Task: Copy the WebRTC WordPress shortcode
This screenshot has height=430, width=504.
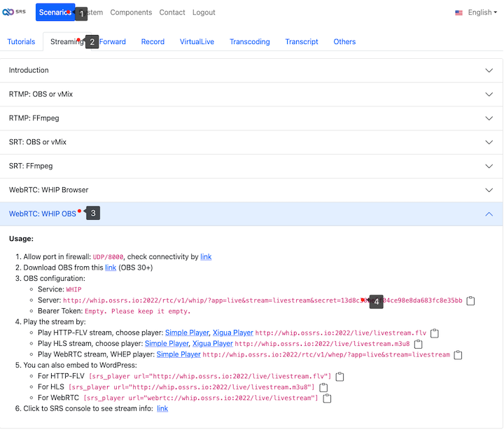Action: 327,398
